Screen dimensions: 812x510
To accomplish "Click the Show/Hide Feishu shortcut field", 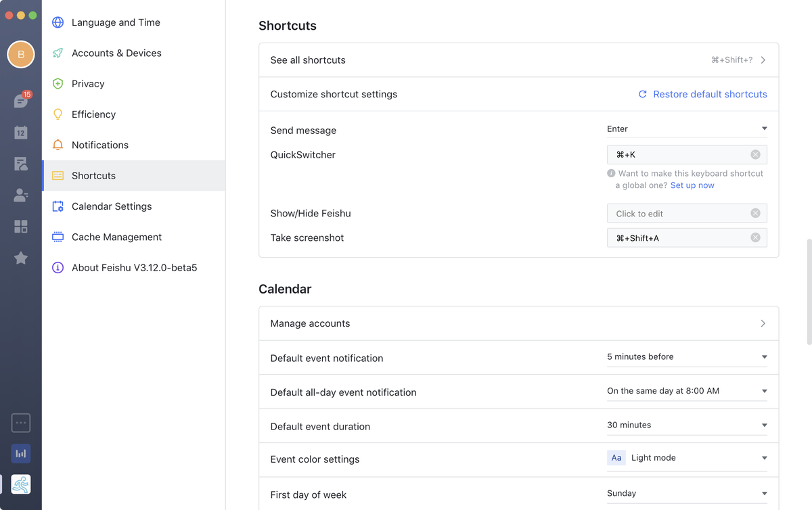I will (x=687, y=213).
